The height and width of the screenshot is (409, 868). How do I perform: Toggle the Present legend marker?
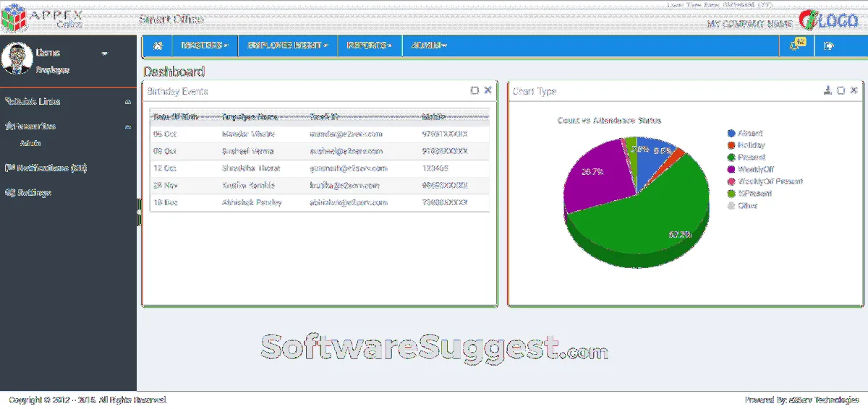[731, 158]
